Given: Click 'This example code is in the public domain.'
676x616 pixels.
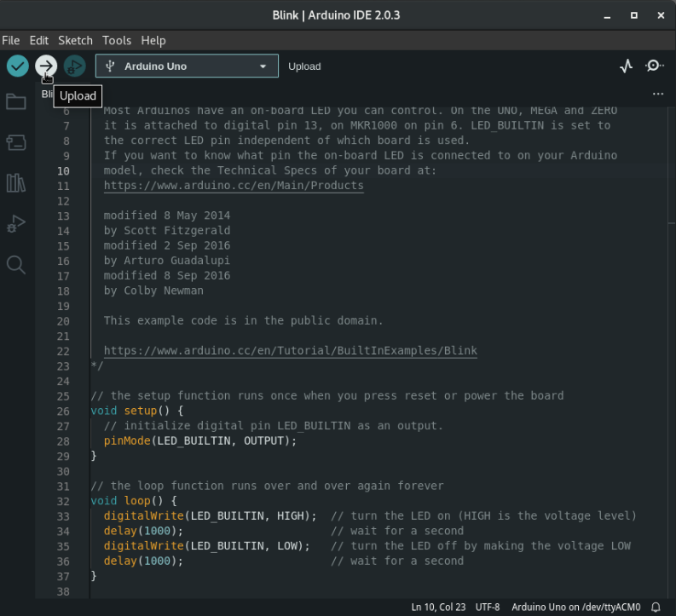Looking at the screenshot, I should coord(243,320).
